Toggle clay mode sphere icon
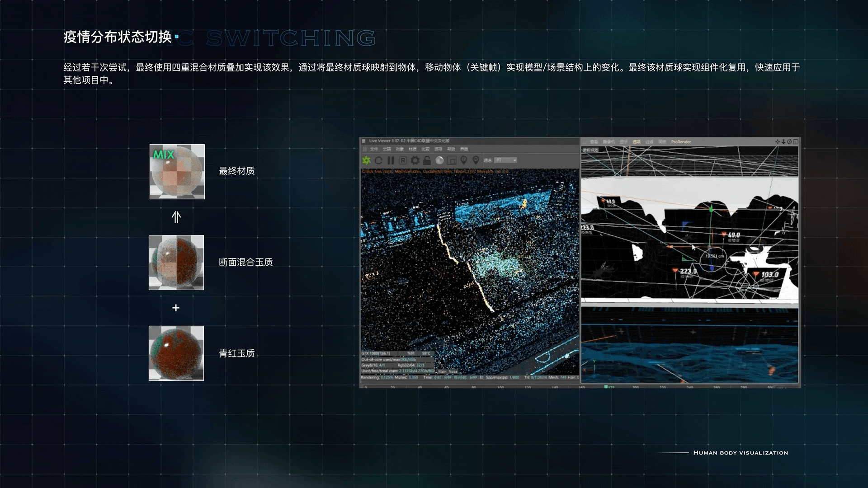The image size is (868, 488). point(439,160)
